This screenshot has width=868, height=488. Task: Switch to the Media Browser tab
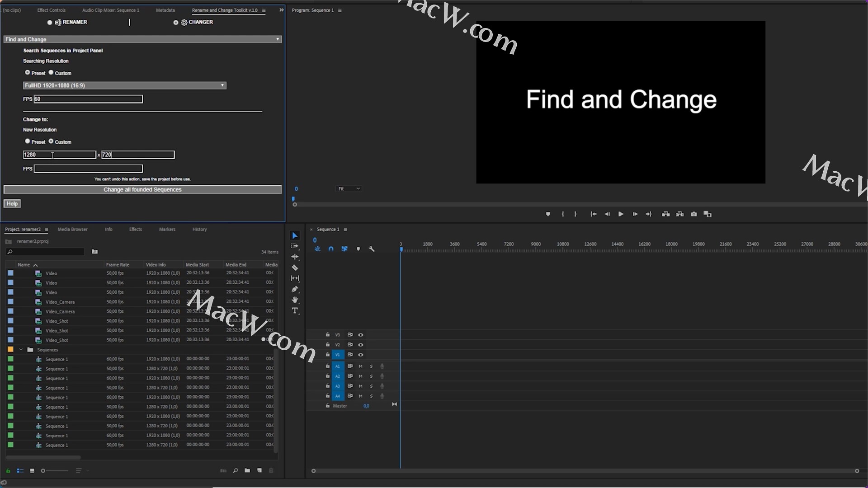(x=72, y=230)
